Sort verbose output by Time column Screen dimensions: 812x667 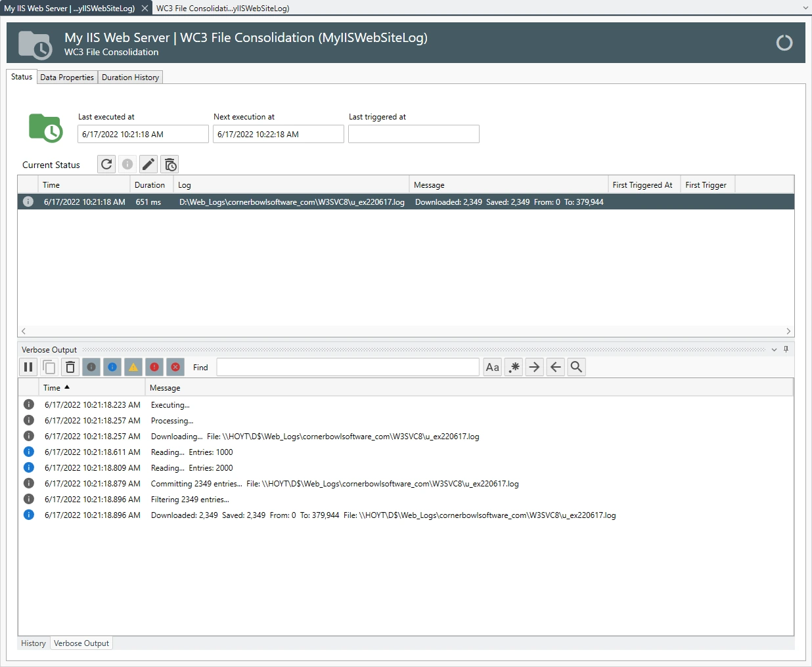click(x=53, y=388)
